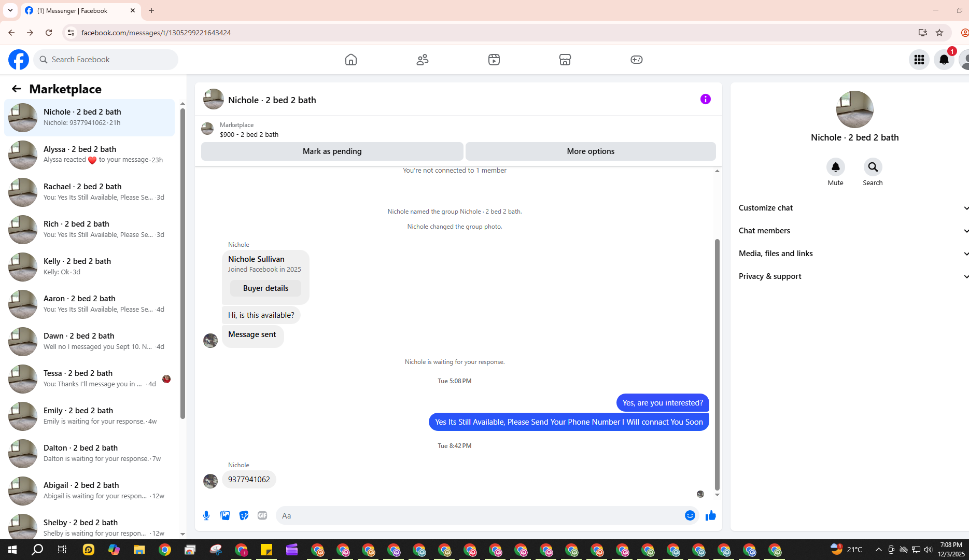Click the Search Facebook field
This screenshot has height=560, width=969.
click(106, 60)
